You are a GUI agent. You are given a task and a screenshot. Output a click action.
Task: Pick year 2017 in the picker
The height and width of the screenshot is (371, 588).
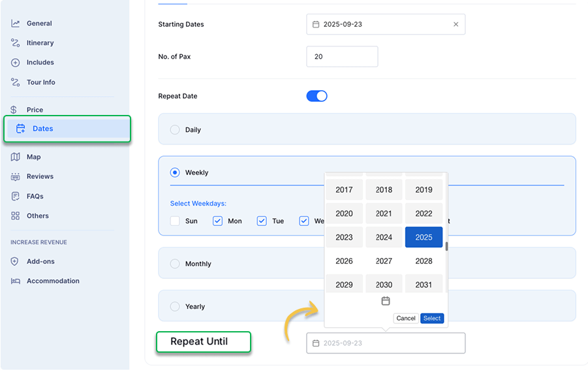tap(344, 190)
